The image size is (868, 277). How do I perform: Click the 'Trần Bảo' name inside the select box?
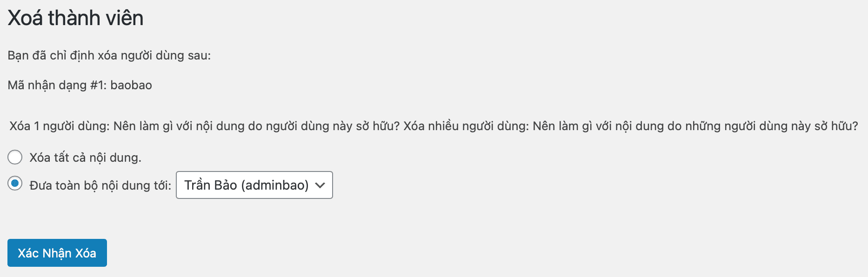pyautogui.click(x=211, y=185)
